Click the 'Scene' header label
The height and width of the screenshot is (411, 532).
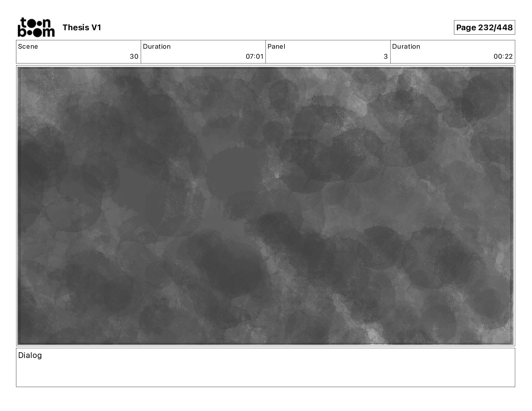(x=28, y=47)
